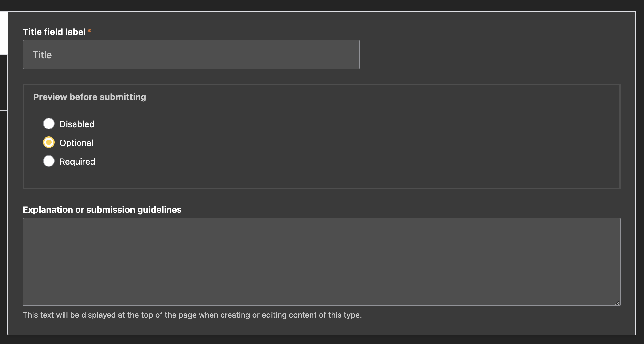Select the Required preview option
Viewport: 644px width, 344px height.
coord(48,161)
